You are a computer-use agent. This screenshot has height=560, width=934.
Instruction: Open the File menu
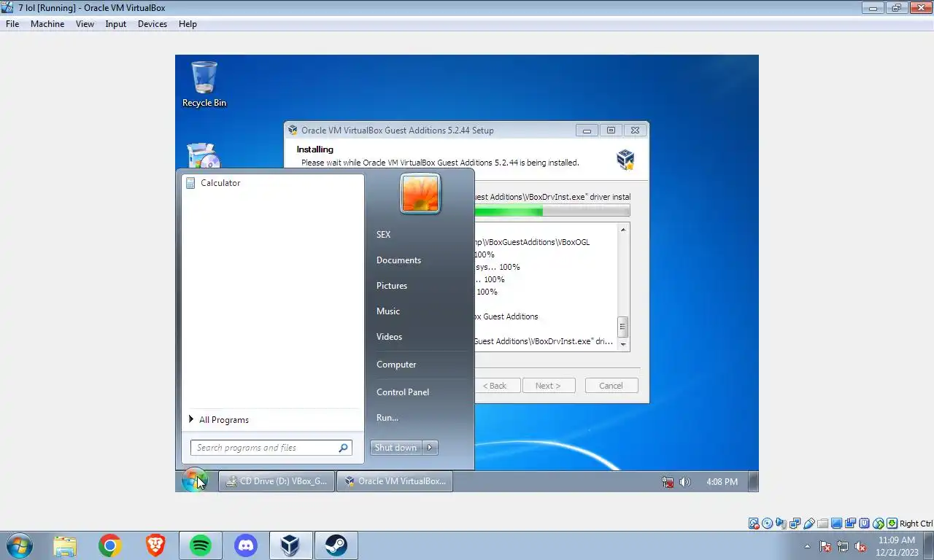pos(12,24)
